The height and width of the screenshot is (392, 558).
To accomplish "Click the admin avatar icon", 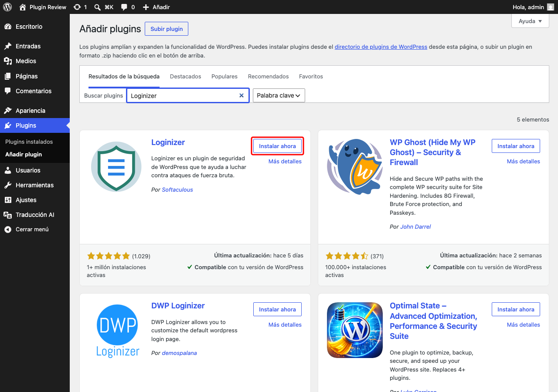I will coord(551,7).
